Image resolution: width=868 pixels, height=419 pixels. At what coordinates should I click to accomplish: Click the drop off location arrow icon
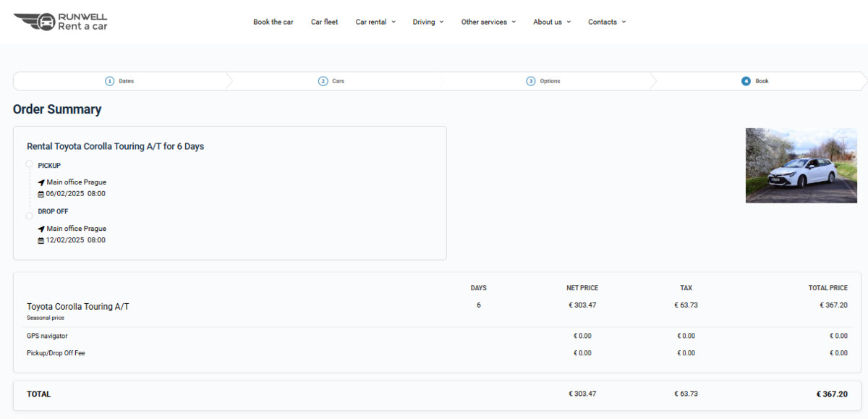pyautogui.click(x=41, y=229)
